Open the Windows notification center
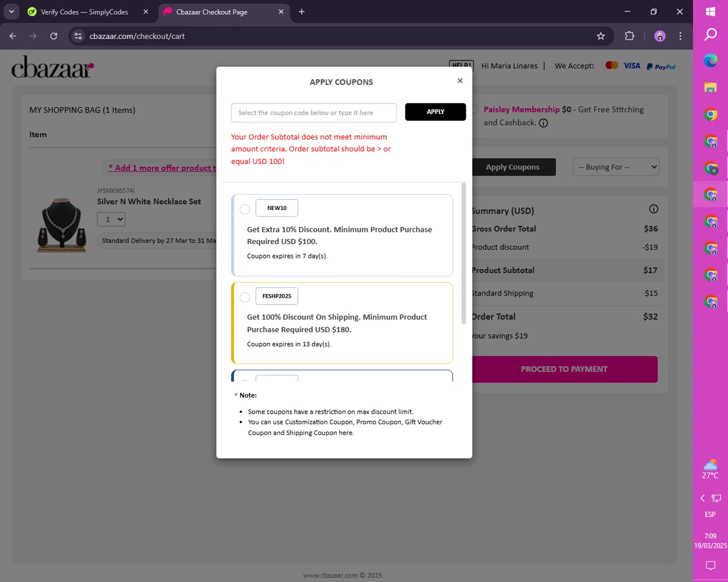 (711, 566)
